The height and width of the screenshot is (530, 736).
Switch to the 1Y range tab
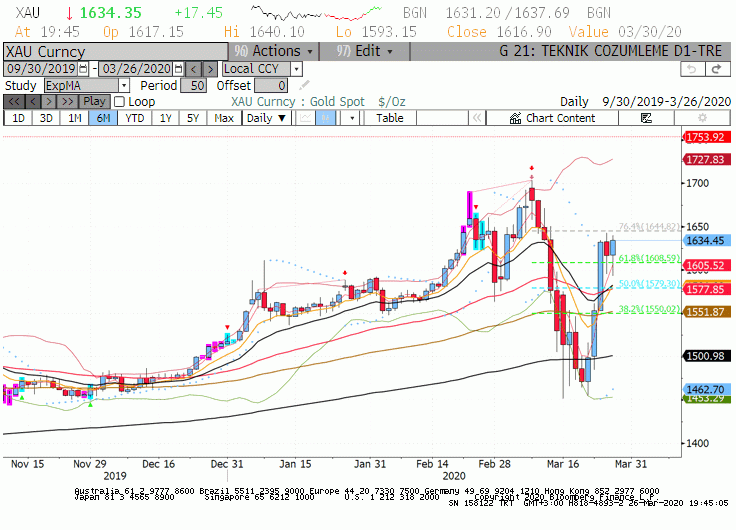pyautogui.click(x=166, y=118)
